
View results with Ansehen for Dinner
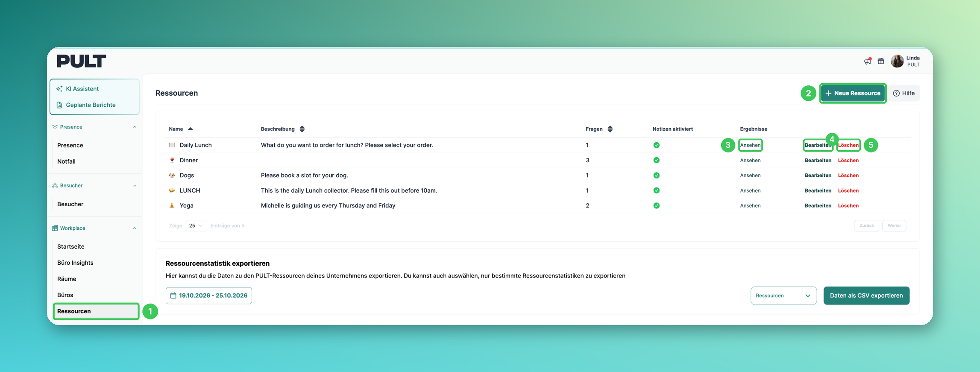[x=750, y=161]
